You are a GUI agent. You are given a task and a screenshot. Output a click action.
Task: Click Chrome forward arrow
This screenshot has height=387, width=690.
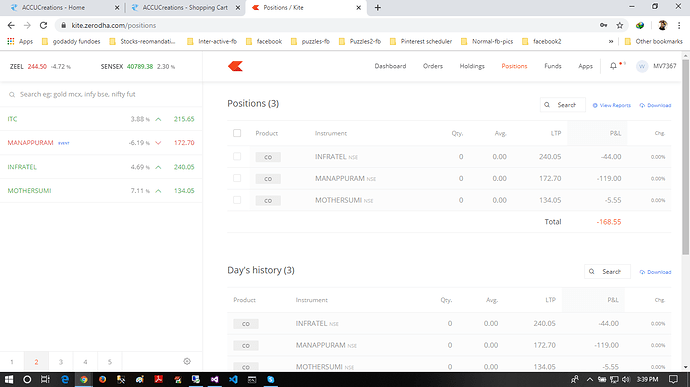(27, 26)
